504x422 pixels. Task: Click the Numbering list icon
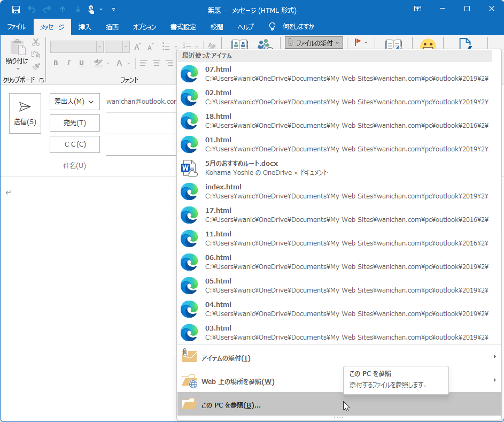click(x=187, y=47)
